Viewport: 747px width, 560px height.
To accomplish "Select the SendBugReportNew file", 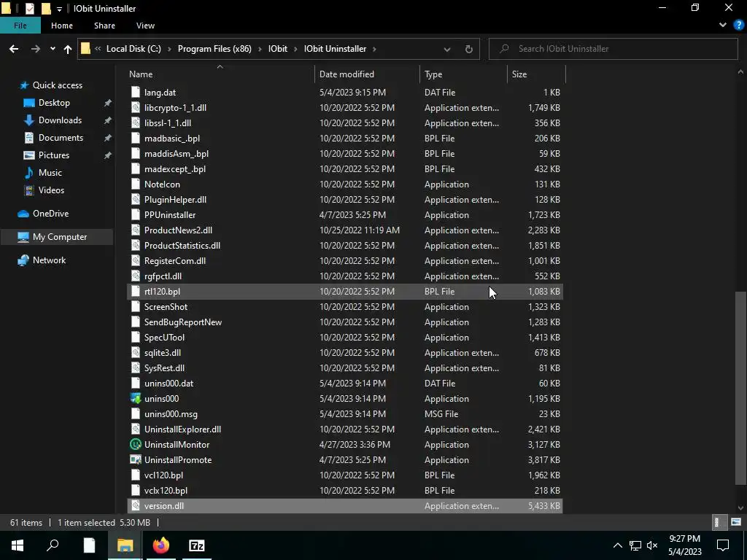I will (x=345, y=322).
